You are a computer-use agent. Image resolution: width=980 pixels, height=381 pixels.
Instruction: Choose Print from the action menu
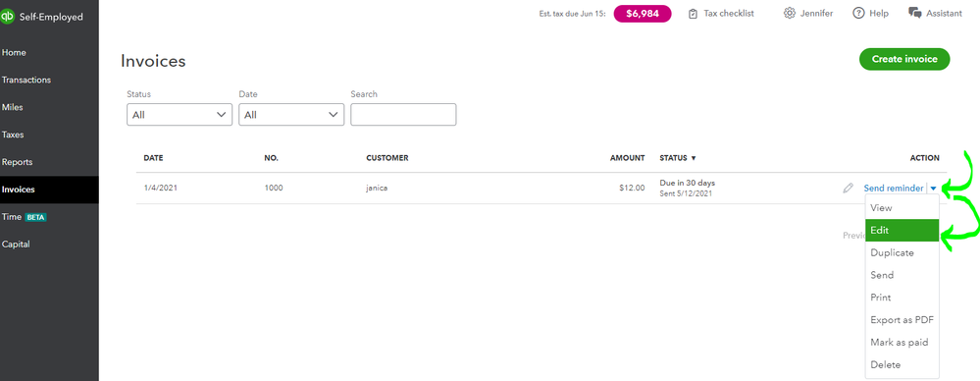tap(902, 298)
